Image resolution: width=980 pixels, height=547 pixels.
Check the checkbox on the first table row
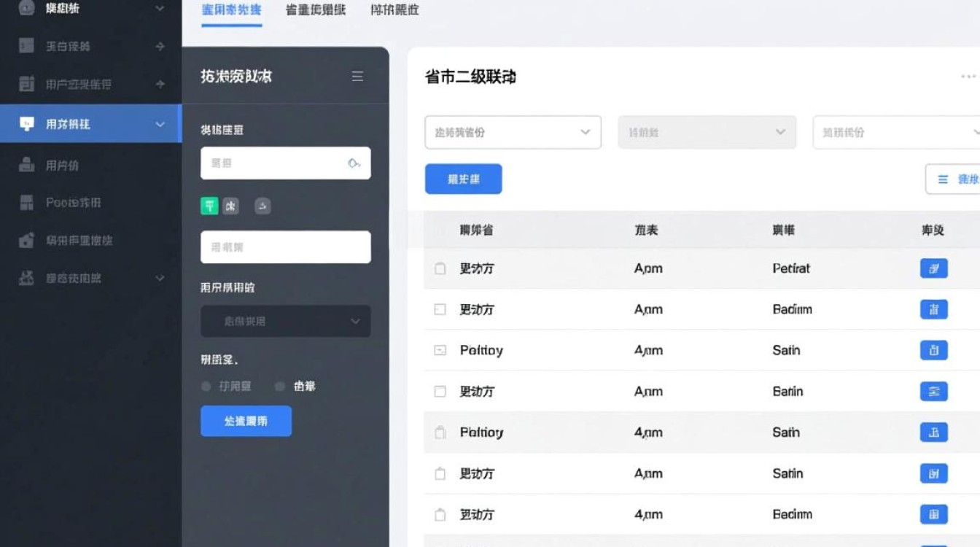pyautogui.click(x=440, y=268)
